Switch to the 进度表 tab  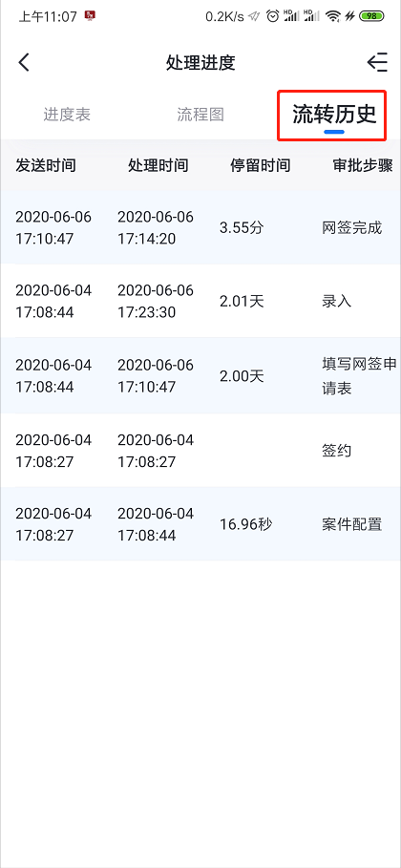(67, 115)
